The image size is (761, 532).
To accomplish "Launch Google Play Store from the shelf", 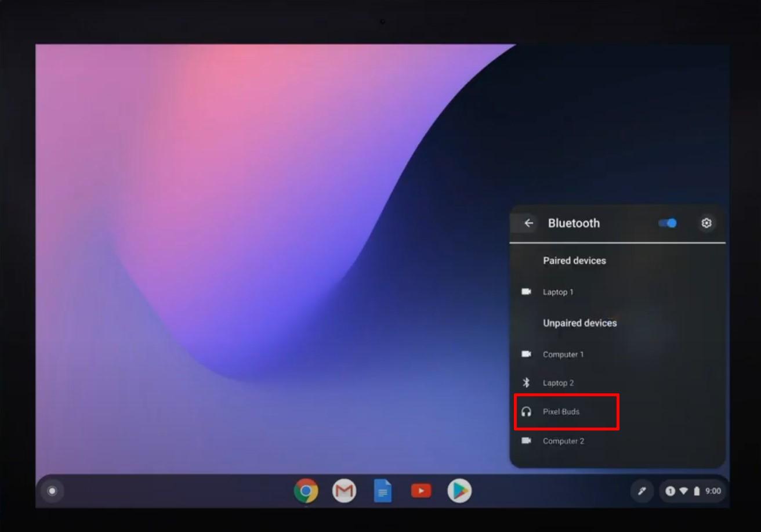I will click(x=459, y=491).
